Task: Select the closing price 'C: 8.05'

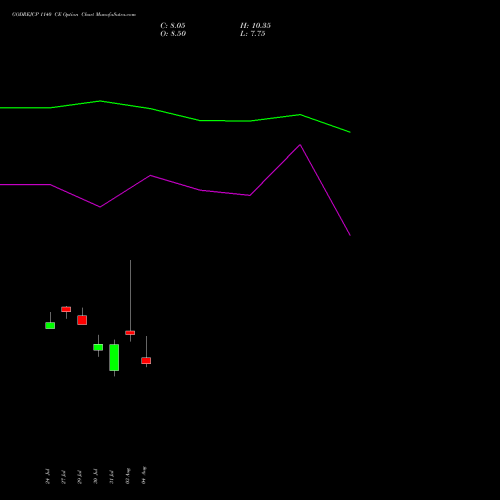Action: click(x=173, y=26)
